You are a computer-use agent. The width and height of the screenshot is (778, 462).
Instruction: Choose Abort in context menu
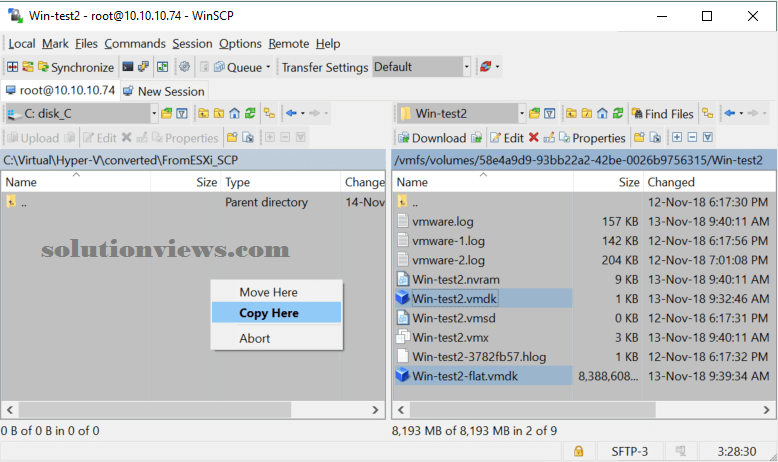[277, 338]
